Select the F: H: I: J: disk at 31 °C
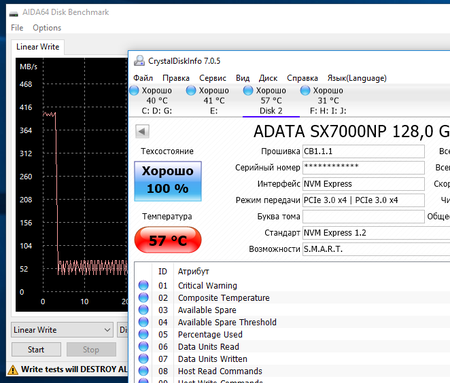Screen dimensions: 450x383 328,100
